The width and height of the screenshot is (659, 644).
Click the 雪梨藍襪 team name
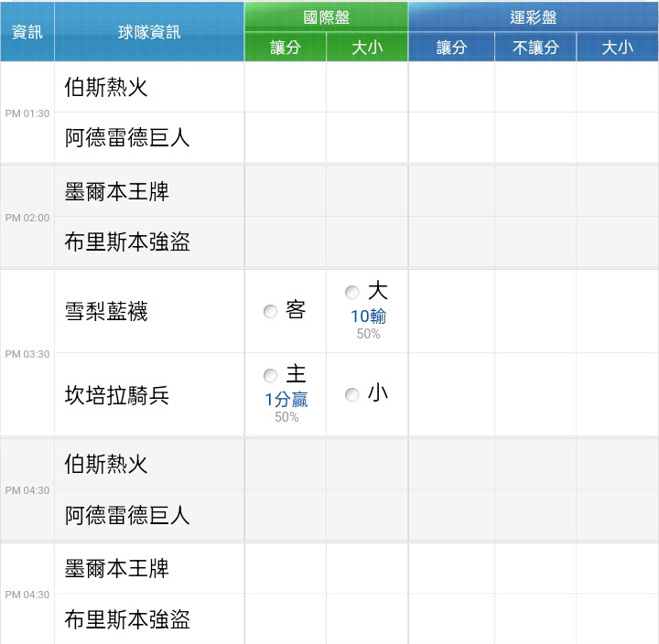coord(106,311)
